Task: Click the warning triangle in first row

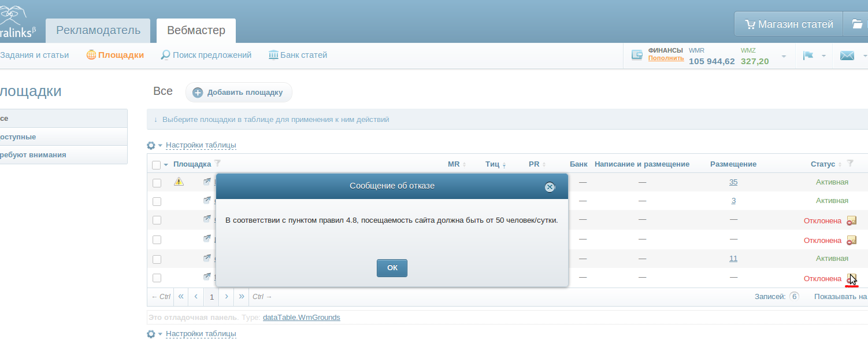Action: pyautogui.click(x=179, y=182)
